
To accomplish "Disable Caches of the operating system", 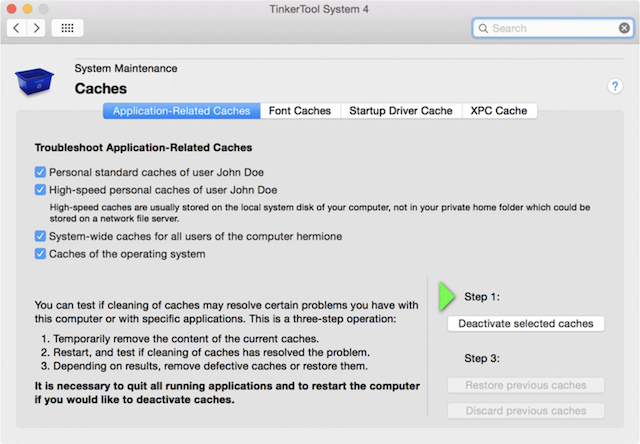I will click(x=40, y=254).
